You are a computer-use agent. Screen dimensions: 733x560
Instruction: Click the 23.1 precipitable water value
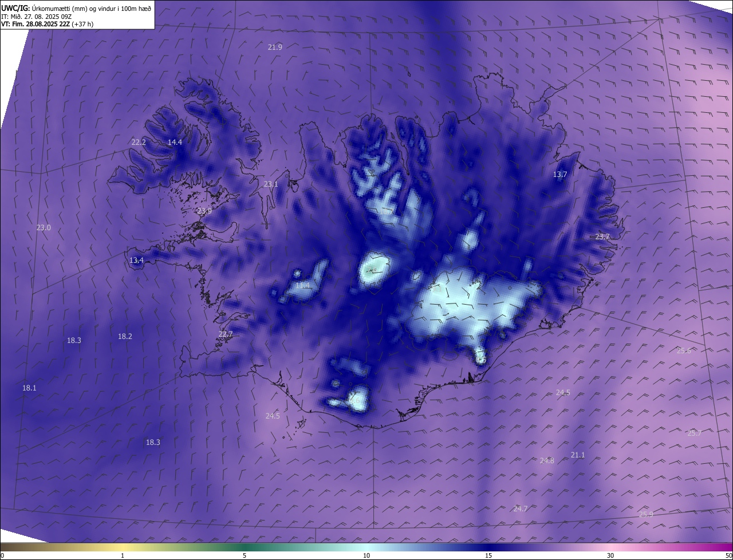[x=270, y=184]
